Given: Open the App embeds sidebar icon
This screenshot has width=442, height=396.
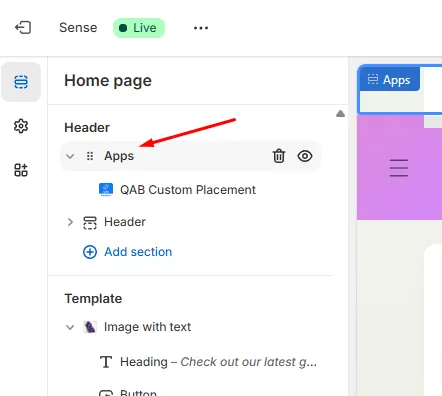Looking at the screenshot, I should 21,170.
